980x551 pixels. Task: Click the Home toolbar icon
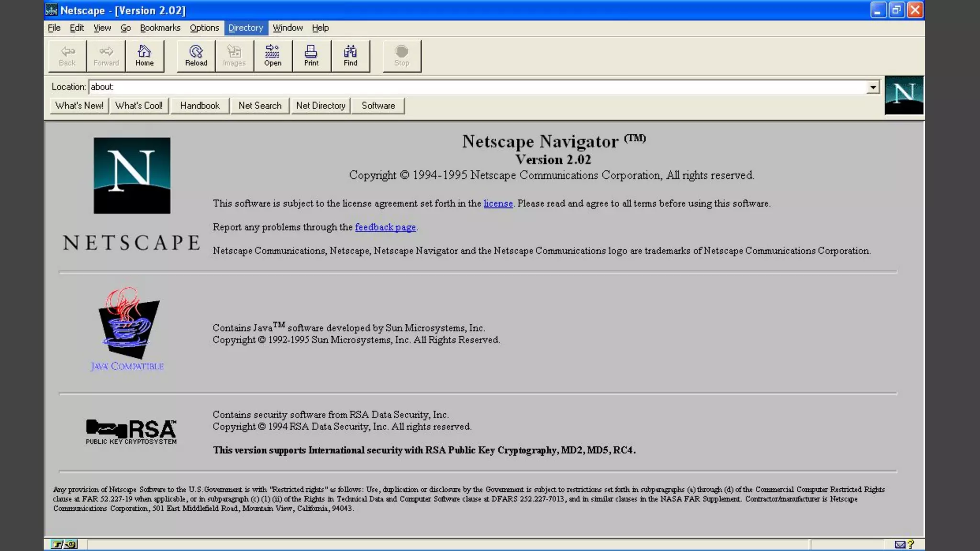point(144,55)
